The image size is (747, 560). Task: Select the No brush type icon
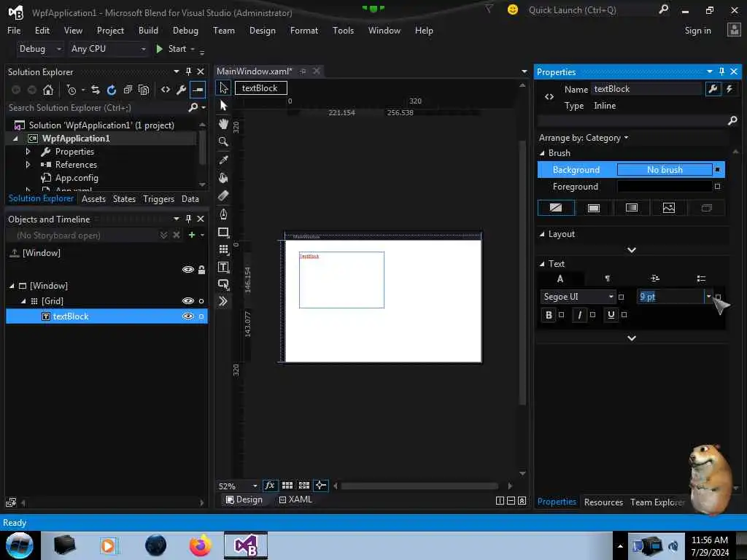point(556,208)
